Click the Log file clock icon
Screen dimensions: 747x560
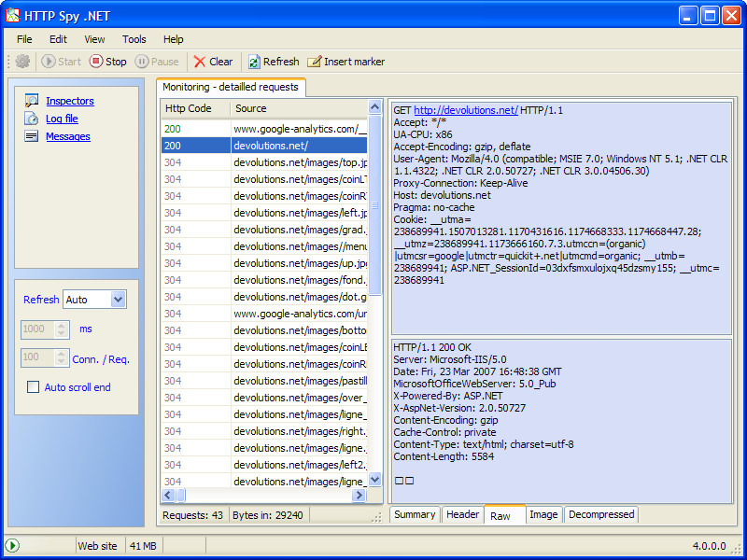point(32,119)
